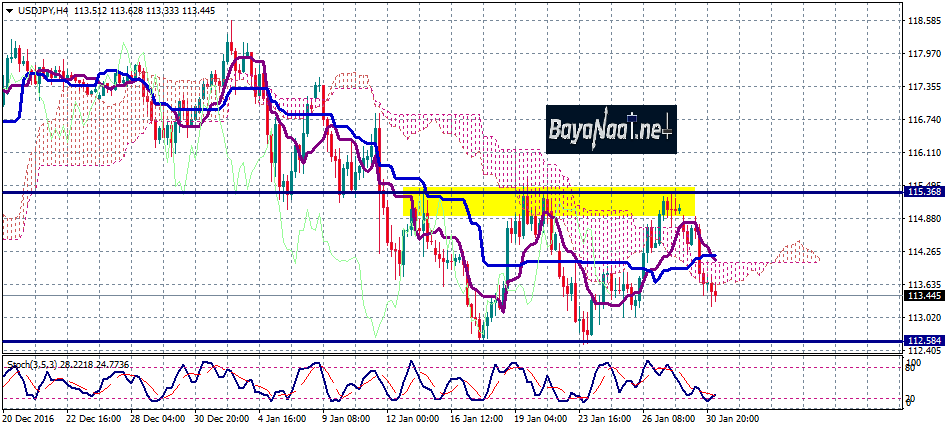This screenshot has width=945, height=430.
Task: Click the 115.368 price label tag
Action: [x=923, y=191]
